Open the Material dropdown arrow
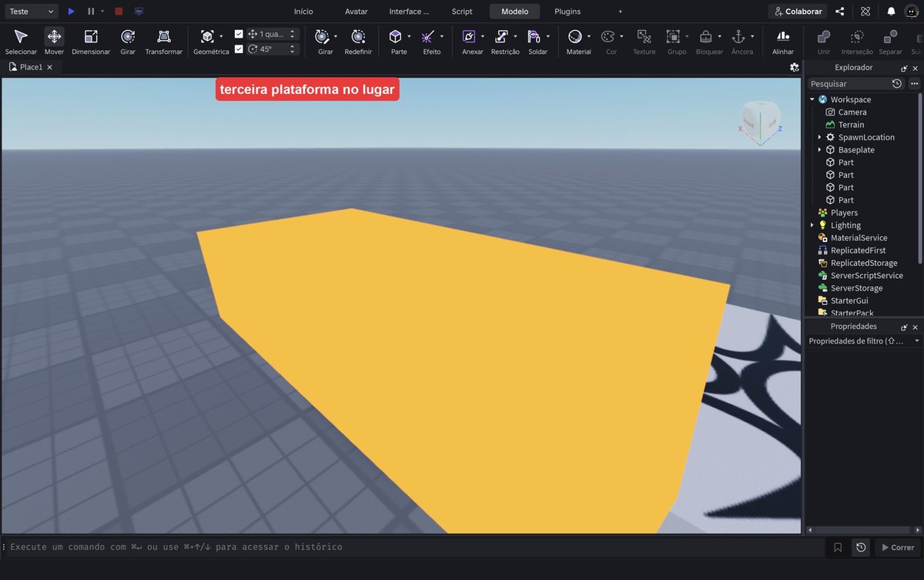924x580 pixels. pyautogui.click(x=588, y=36)
